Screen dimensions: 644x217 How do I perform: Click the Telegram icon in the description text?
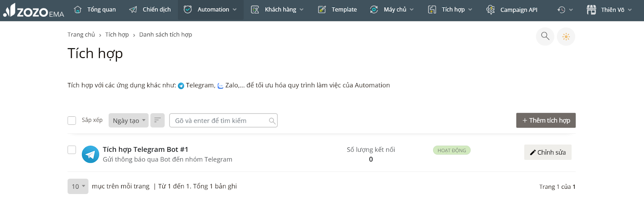181,86
